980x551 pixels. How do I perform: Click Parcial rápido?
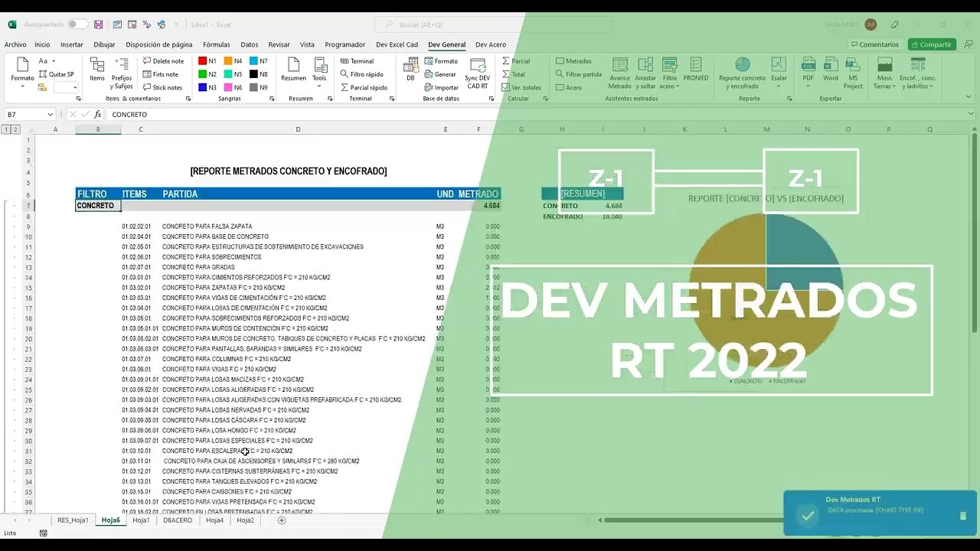coord(364,87)
